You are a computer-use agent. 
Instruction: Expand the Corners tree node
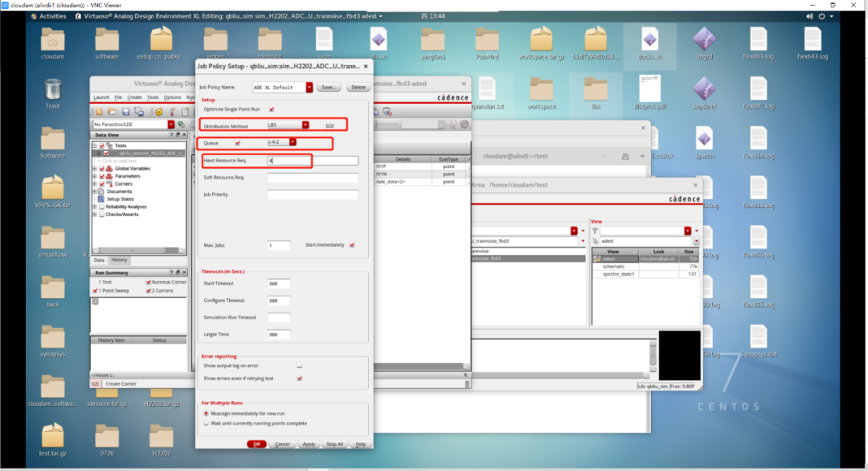point(95,184)
